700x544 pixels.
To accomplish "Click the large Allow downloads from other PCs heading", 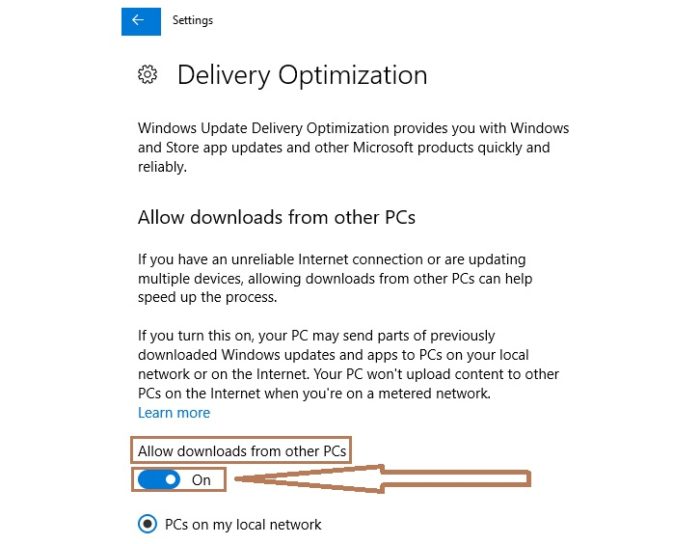I will (x=276, y=217).
